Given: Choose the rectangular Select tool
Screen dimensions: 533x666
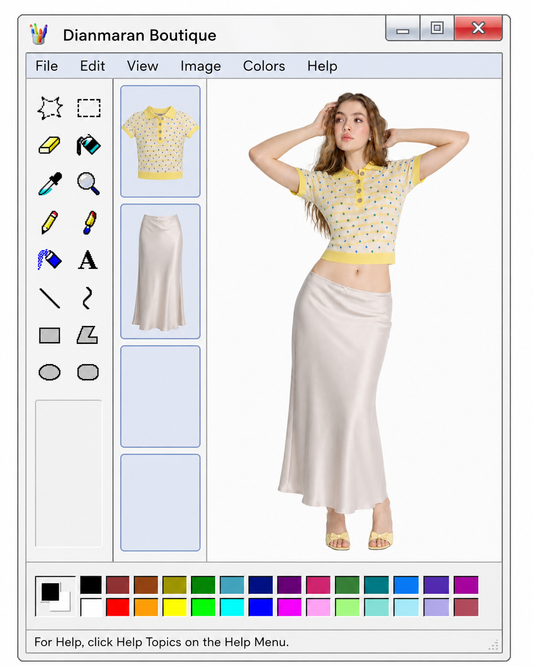Looking at the screenshot, I should tap(89, 108).
